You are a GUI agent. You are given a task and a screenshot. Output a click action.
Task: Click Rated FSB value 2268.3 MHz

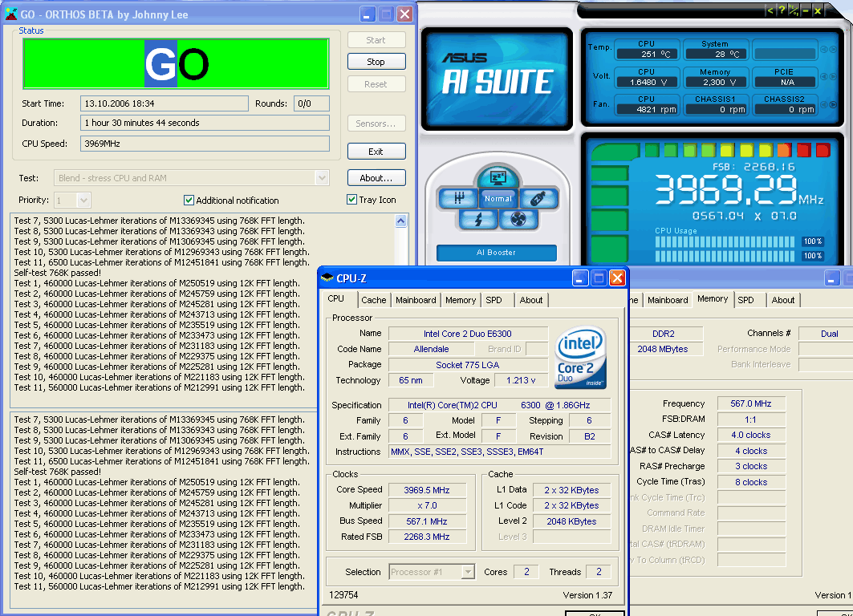tap(427, 537)
